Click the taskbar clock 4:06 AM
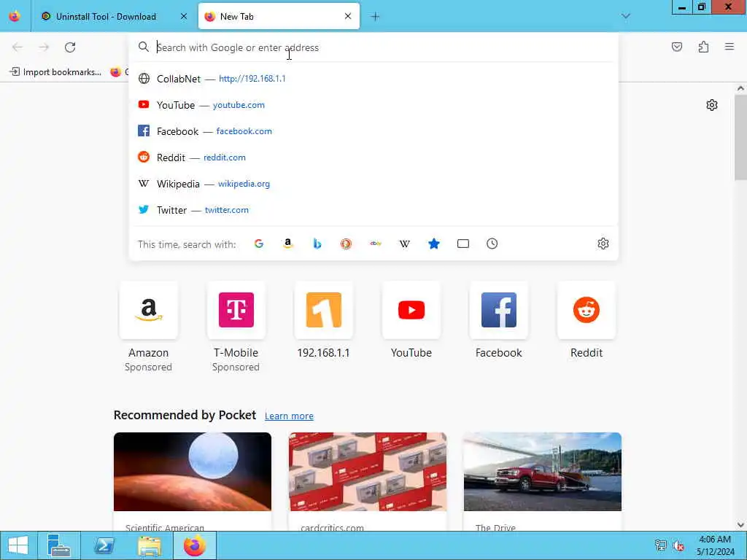The height and width of the screenshot is (560, 747). [715, 545]
